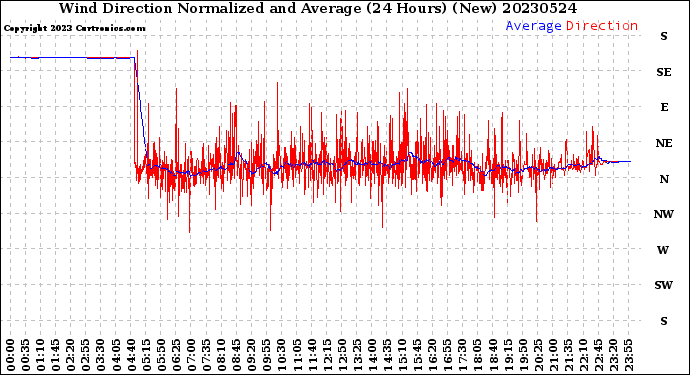Click the 05:50 time label
The height and width of the screenshot is (375, 690).
[161, 355]
